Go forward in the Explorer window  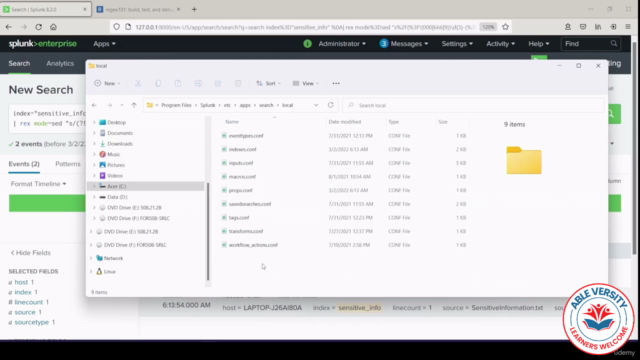click(109, 105)
